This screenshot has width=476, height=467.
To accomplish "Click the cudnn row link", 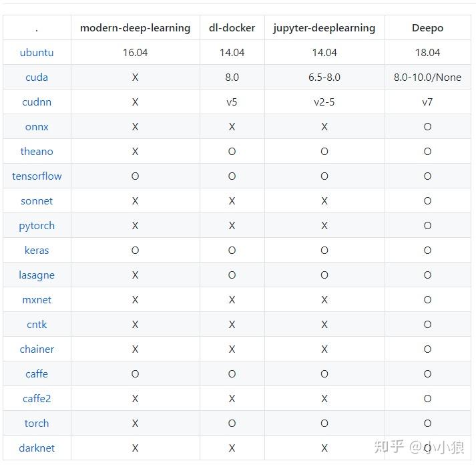I will [37, 102].
